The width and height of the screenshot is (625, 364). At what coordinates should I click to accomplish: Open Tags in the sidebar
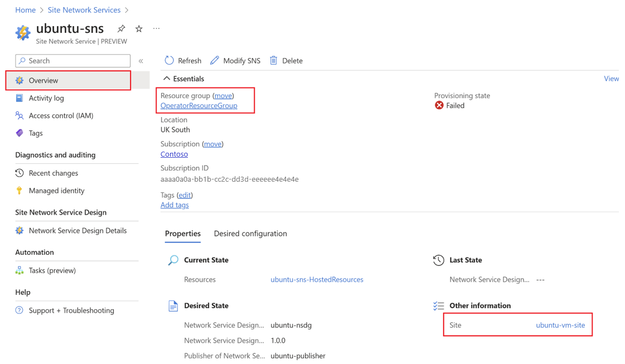36,133
